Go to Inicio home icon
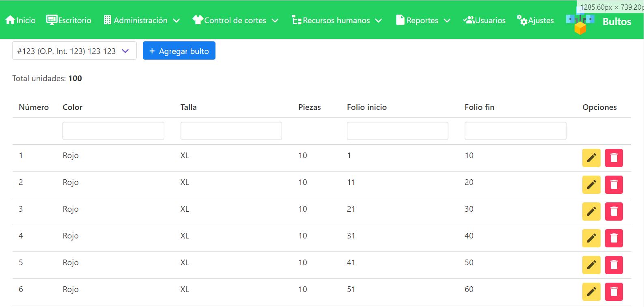The height and width of the screenshot is (307, 644). tap(20, 20)
